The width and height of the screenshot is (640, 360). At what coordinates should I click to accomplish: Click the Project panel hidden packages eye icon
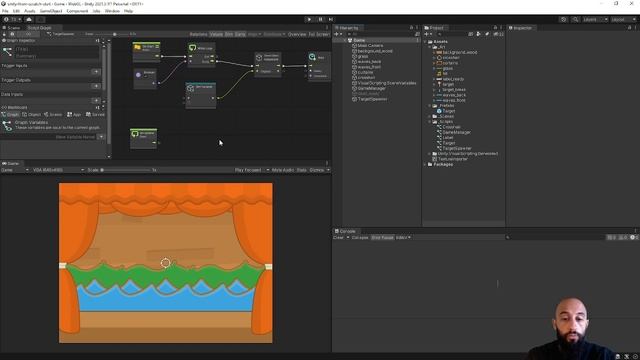(x=498, y=34)
